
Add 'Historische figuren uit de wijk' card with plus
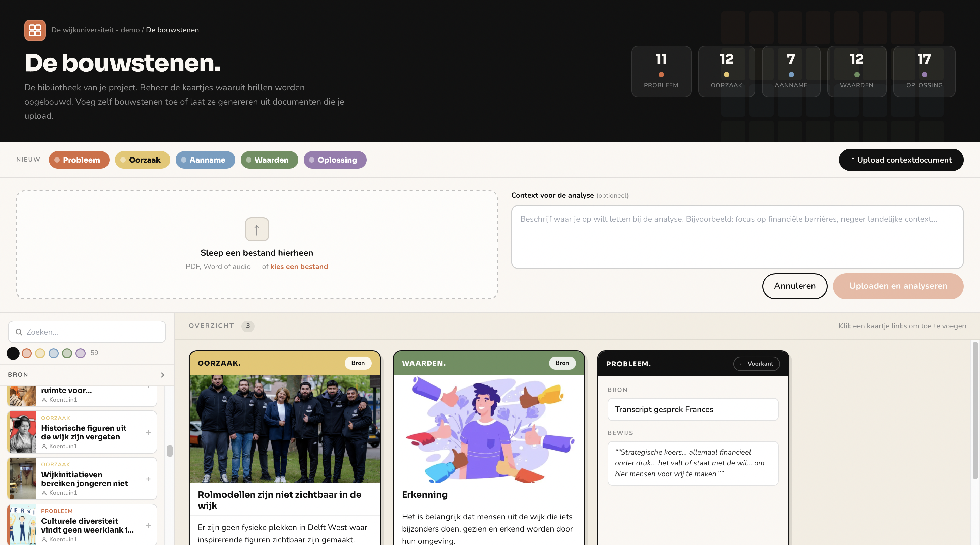tap(148, 432)
